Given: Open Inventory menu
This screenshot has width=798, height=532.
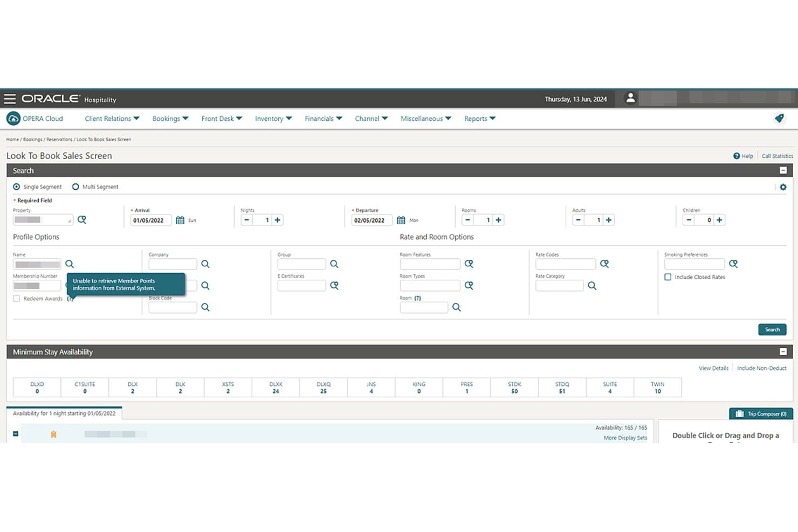Looking at the screenshot, I should coord(273,119).
